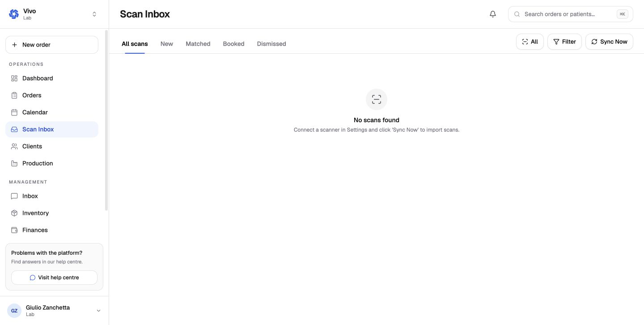
Task: Click the Dashboard grid icon
Action: [x=14, y=78]
